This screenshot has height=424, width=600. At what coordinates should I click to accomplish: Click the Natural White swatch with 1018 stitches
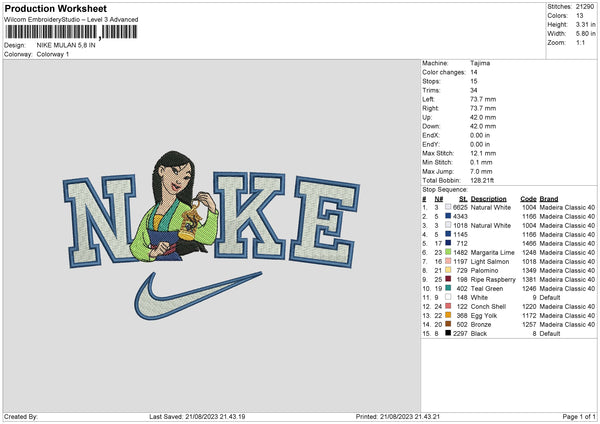click(x=448, y=225)
